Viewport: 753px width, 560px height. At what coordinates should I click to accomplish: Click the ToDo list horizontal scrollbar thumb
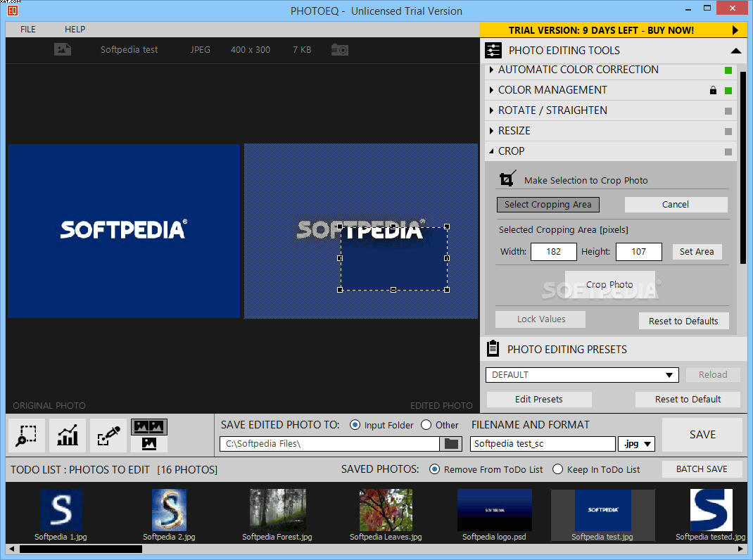81,549
